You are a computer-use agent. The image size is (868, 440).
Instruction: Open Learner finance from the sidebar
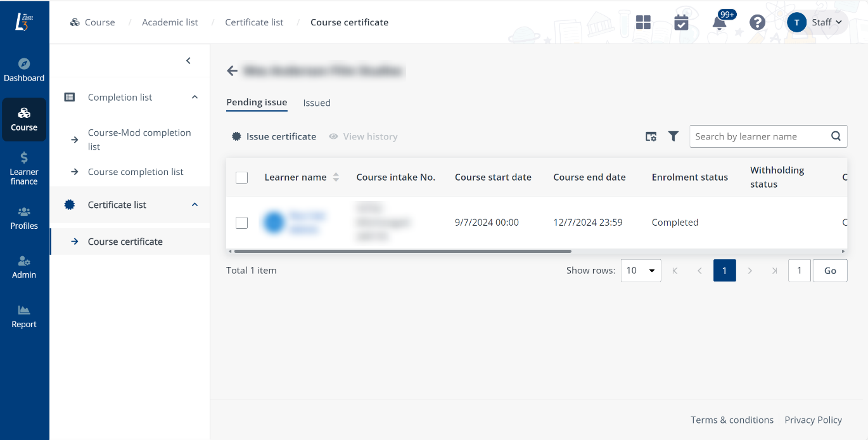point(24,167)
